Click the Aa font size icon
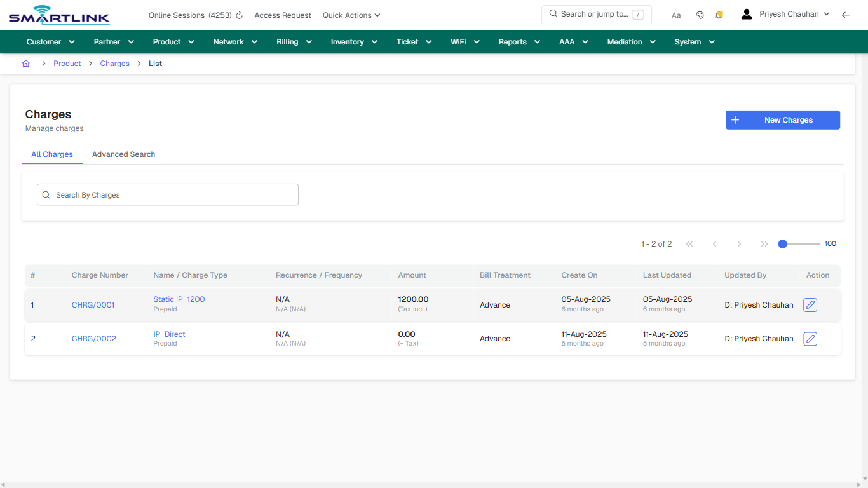 click(675, 15)
